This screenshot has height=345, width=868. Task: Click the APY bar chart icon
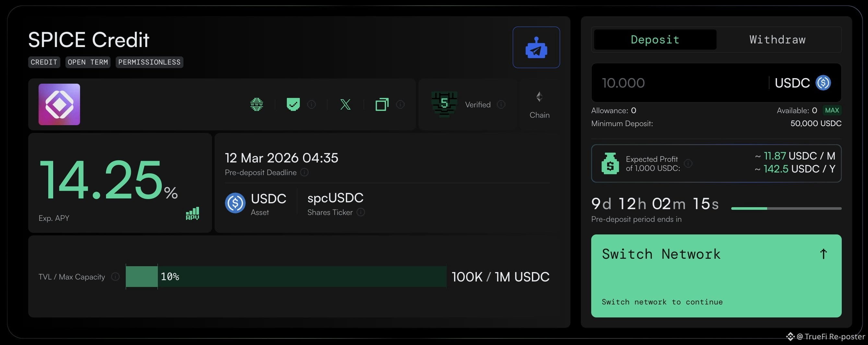click(x=193, y=213)
